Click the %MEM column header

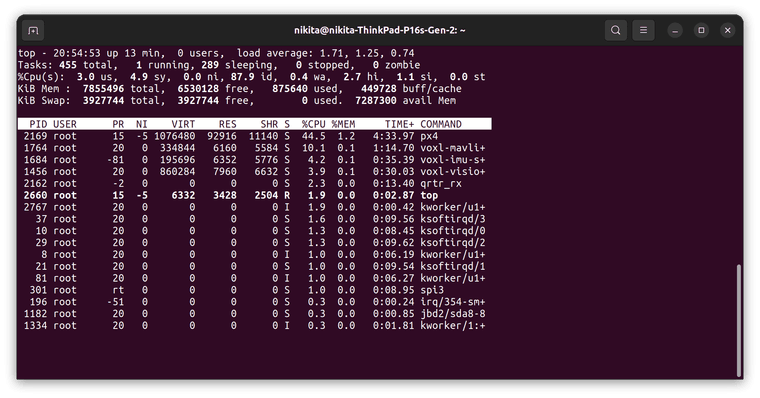[x=343, y=124]
